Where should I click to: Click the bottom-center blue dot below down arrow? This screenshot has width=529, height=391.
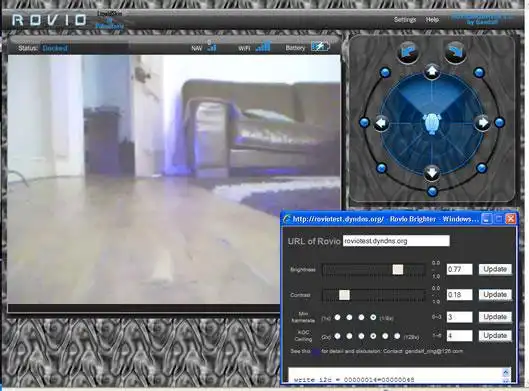[x=432, y=192]
